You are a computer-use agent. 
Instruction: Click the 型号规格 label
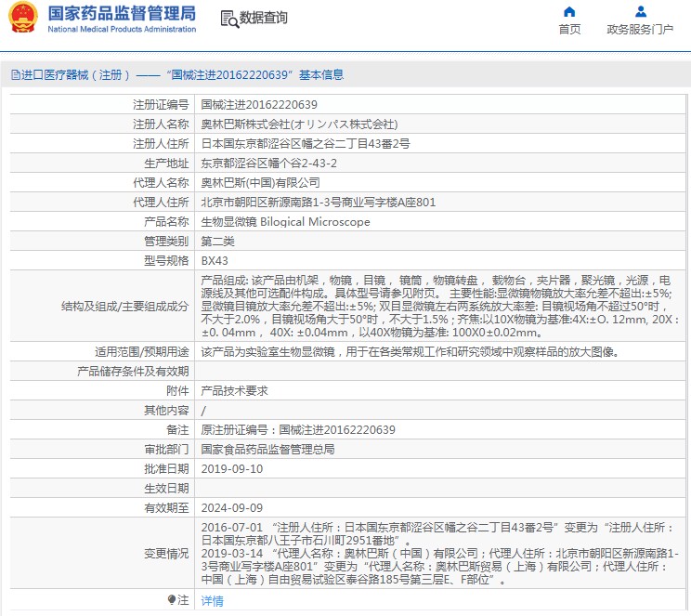[x=166, y=260]
